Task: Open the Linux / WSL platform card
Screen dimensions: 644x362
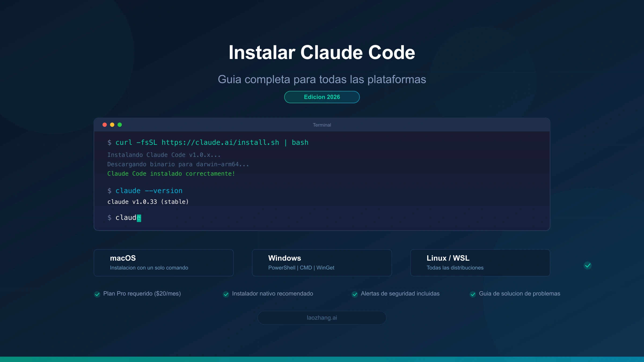Action: pyautogui.click(x=480, y=263)
